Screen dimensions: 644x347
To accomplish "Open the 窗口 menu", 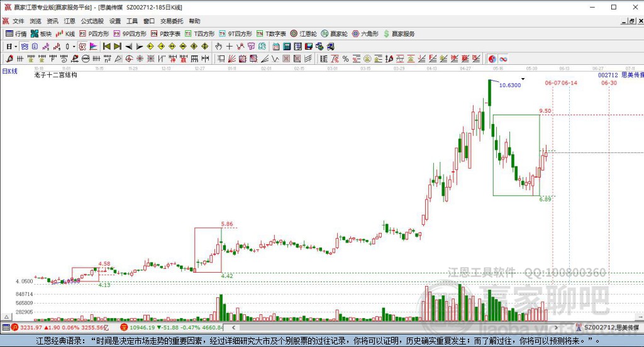I will (x=149, y=21).
